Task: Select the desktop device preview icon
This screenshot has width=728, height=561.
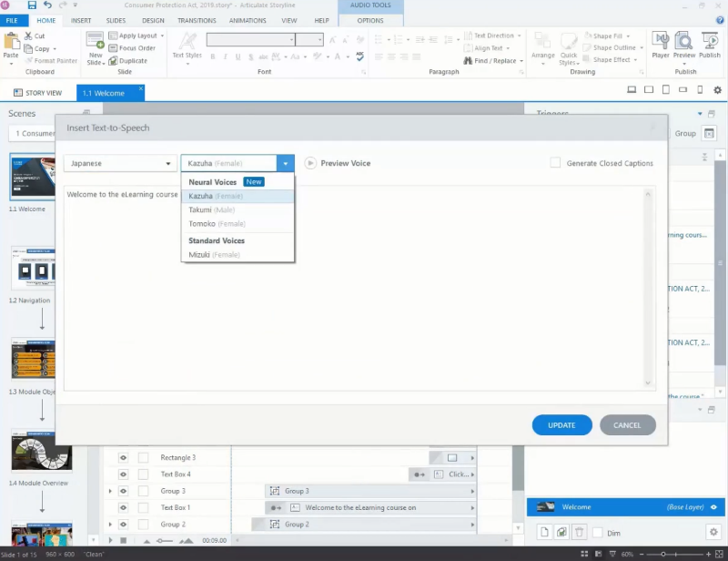Action: [x=632, y=89]
